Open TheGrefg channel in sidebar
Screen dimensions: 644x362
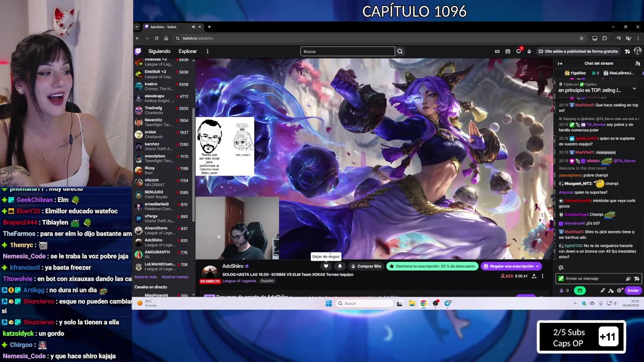tap(162, 111)
